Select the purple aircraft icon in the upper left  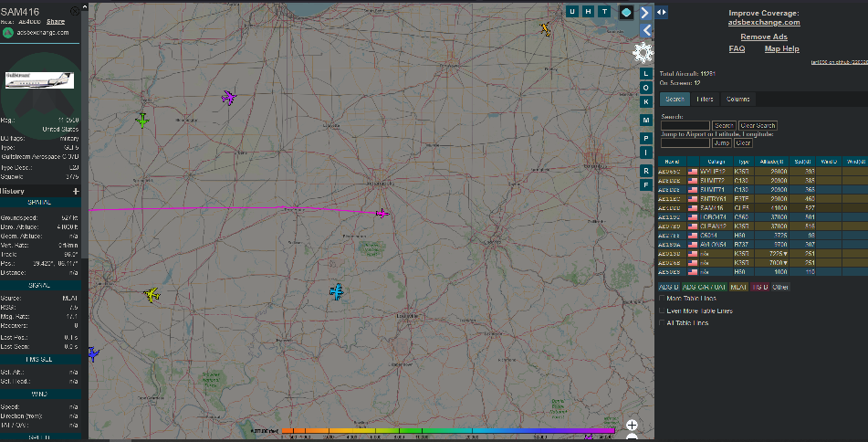[228, 98]
